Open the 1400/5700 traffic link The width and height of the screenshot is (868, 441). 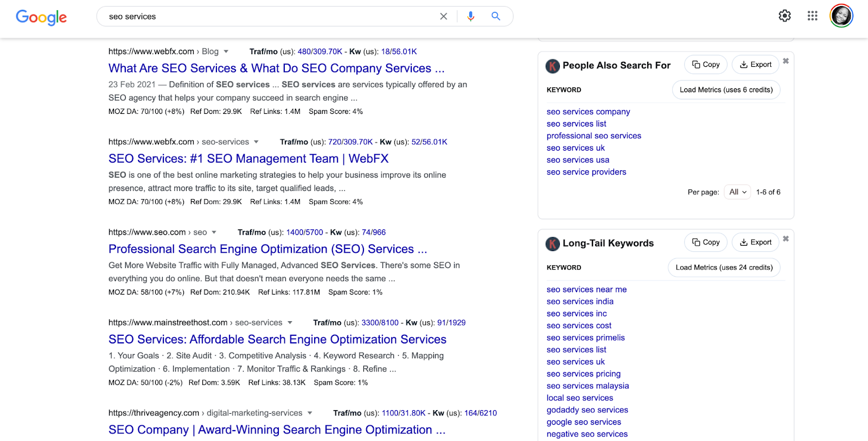click(305, 232)
